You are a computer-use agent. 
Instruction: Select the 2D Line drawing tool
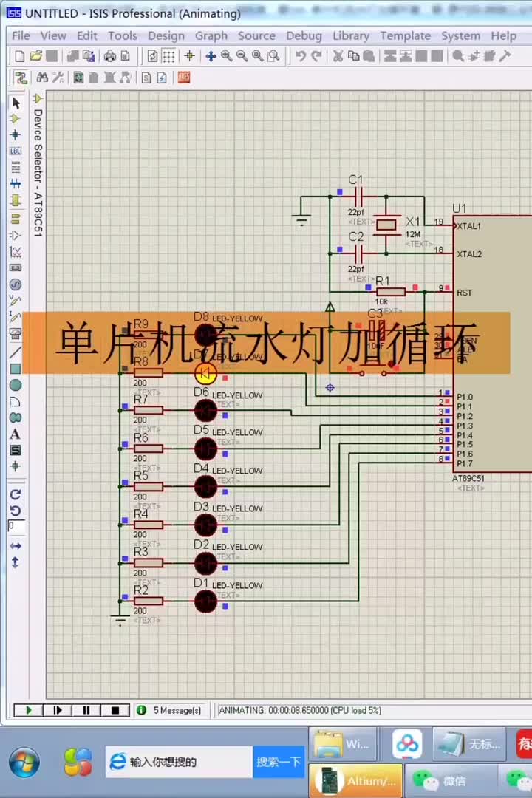[x=16, y=352]
